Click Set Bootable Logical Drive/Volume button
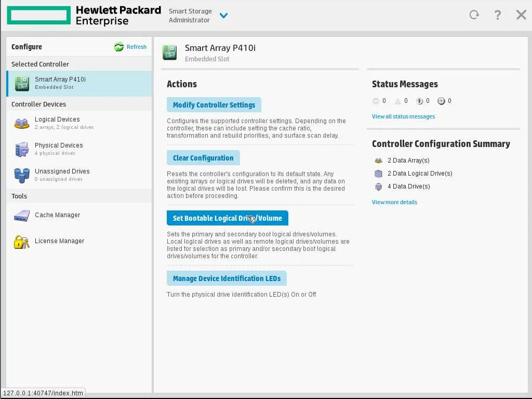The image size is (532, 399). [228, 218]
